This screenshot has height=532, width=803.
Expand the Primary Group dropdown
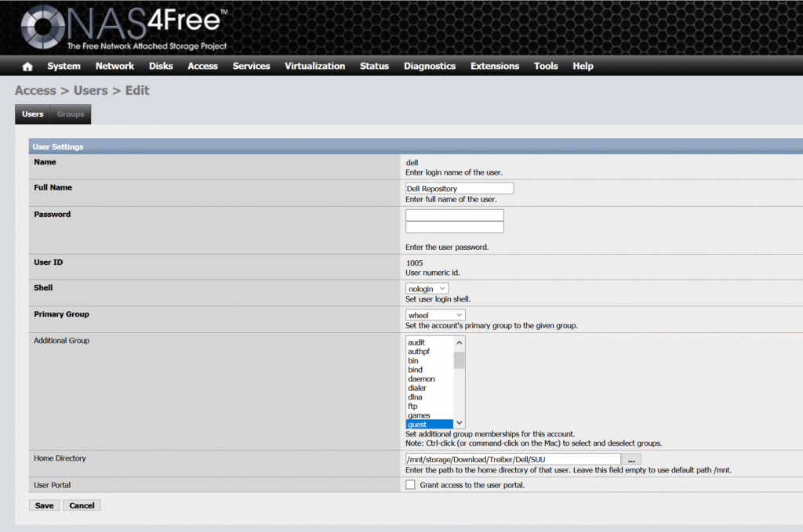435,315
